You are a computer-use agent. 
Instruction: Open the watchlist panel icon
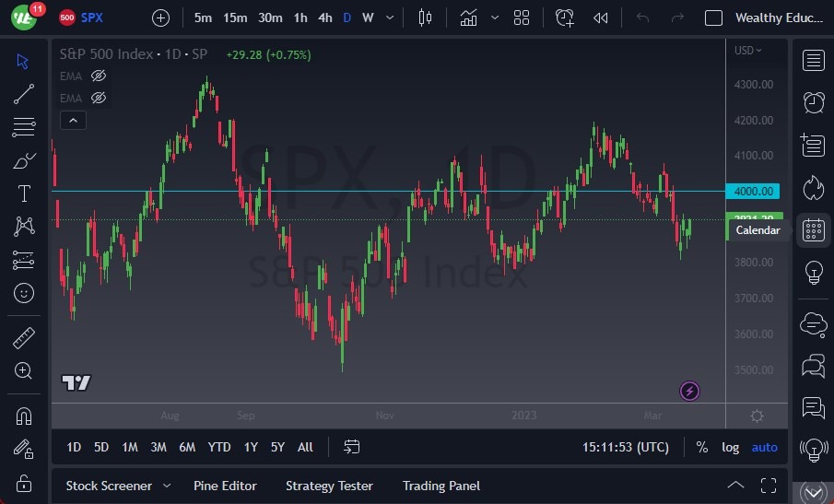[813, 61]
